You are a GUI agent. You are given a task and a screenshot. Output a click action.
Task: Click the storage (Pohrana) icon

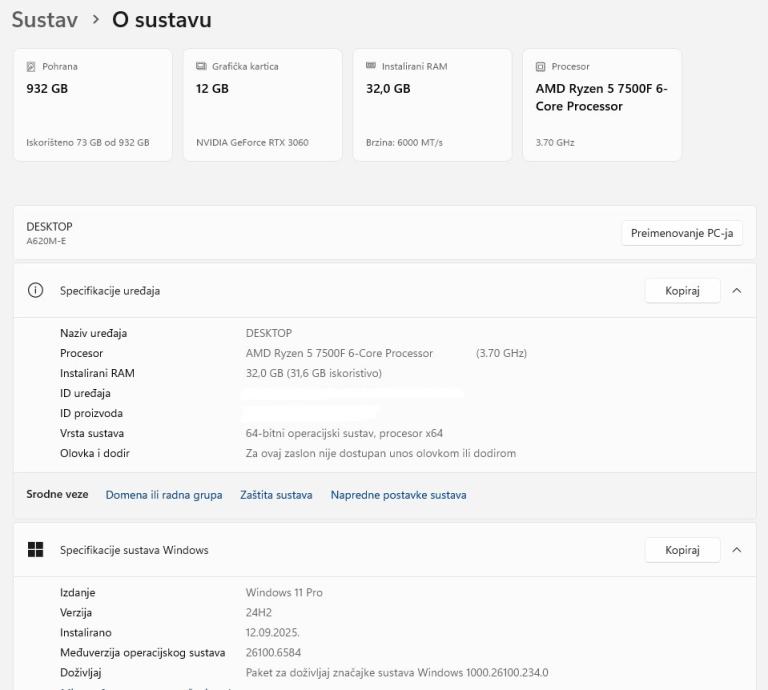31,67
